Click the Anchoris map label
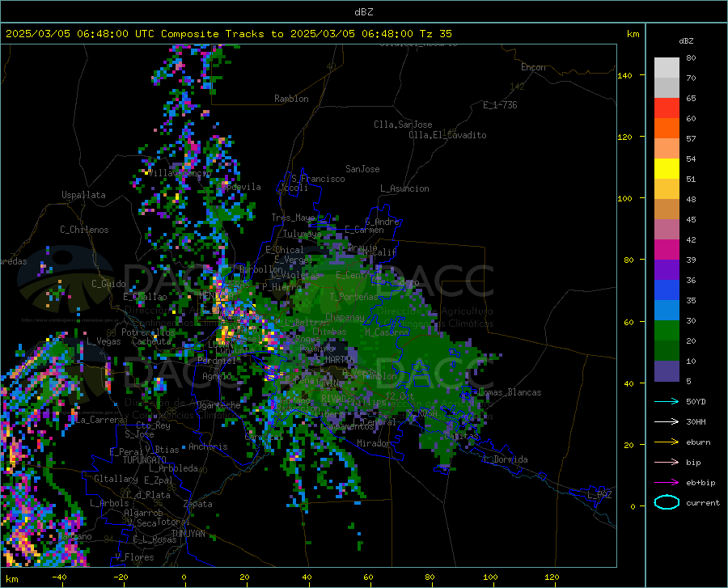Screen dimensions: 728x588 [208, 446]
